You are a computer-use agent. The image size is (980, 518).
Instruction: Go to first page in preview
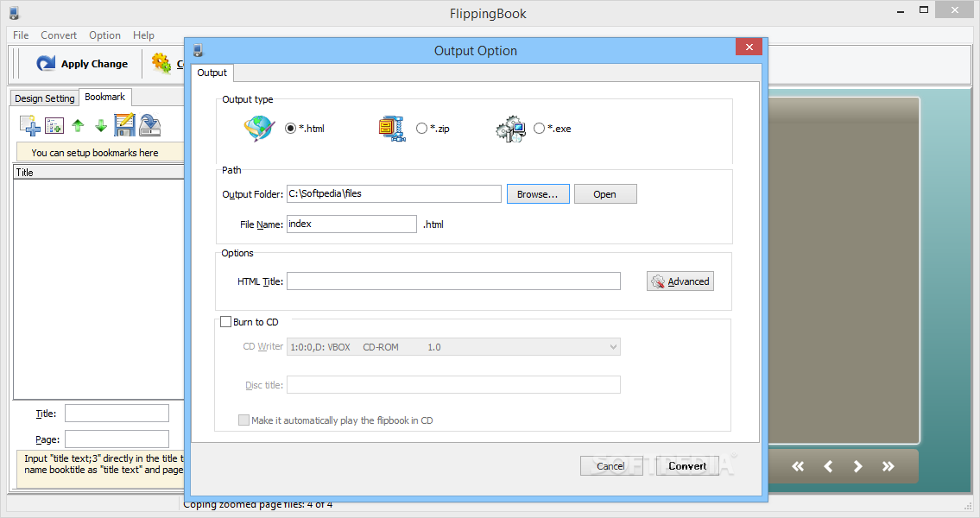pos(798,466)
